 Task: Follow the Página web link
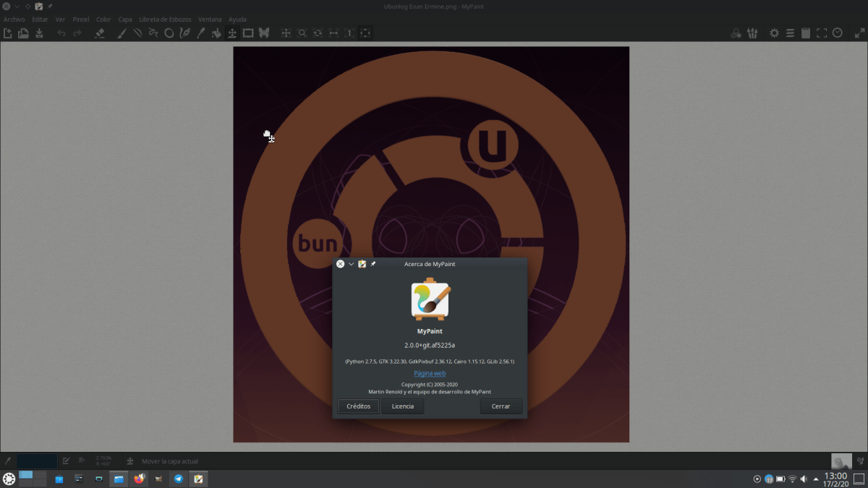[x=429, y=373]
